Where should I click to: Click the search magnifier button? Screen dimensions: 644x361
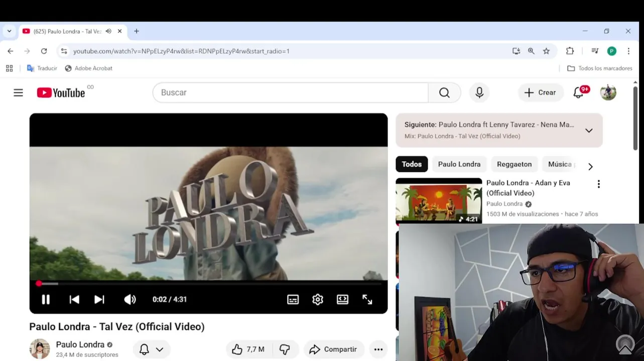[444, 93]
